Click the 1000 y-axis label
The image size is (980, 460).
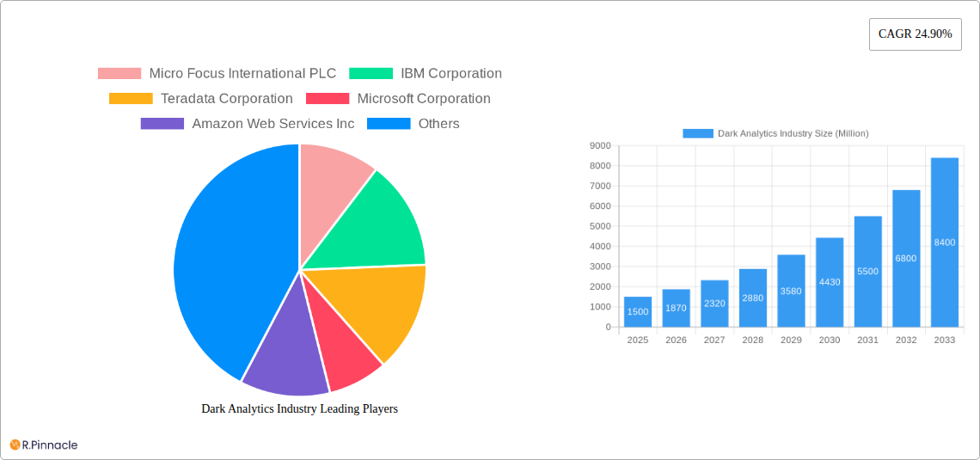point(599,307)
